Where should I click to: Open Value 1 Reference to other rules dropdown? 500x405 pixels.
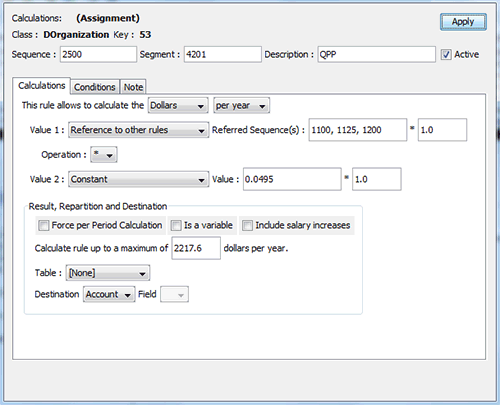tap(139, 130)
